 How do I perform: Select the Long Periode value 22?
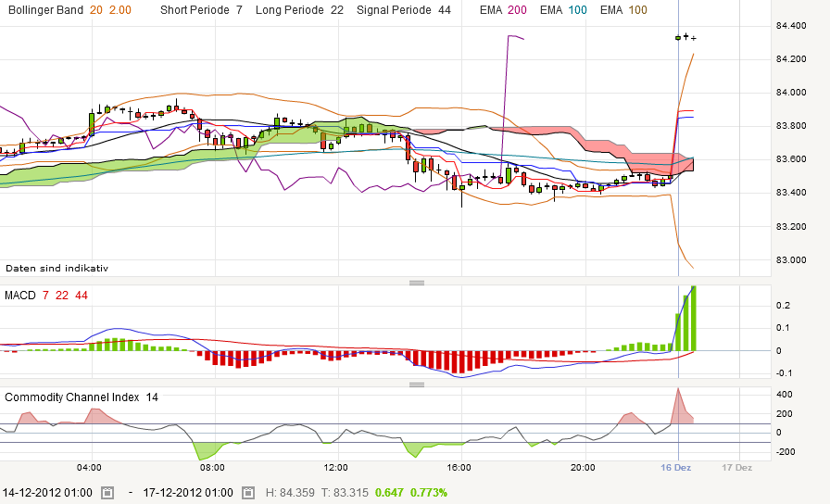pyautogui.click(x=336, y=10)
